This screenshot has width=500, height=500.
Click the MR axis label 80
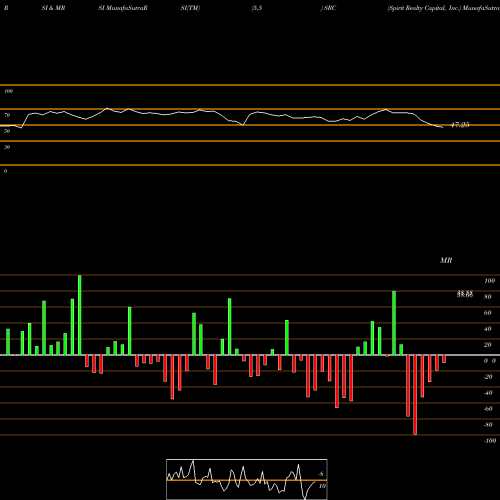487,297
